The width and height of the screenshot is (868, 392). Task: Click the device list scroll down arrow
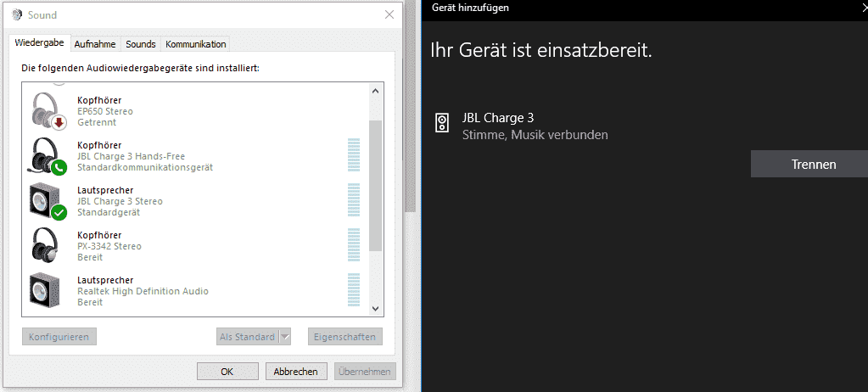(x=375, y=308)
